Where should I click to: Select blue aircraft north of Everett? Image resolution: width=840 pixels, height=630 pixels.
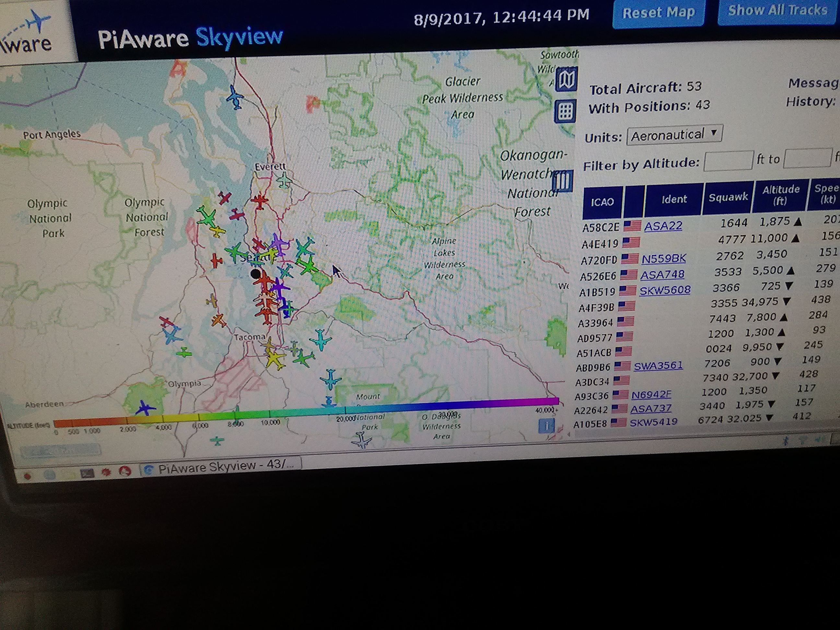236,98
